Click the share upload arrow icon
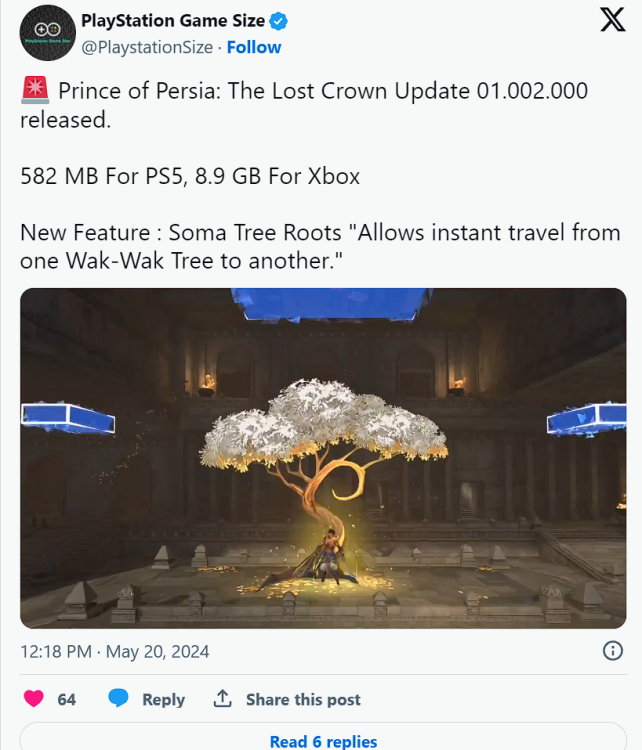The image size is (642, 750). 222,698
